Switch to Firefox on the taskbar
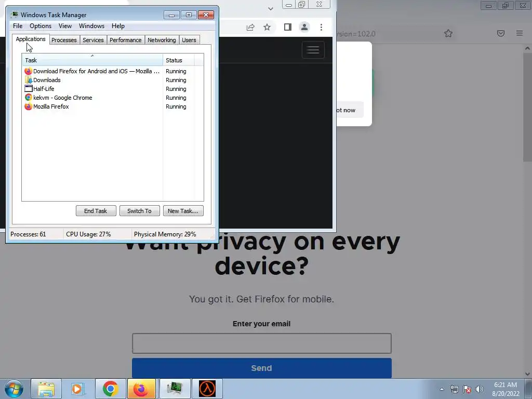The height and width of the screenshot is (399, 532). (x=141, y=389)
